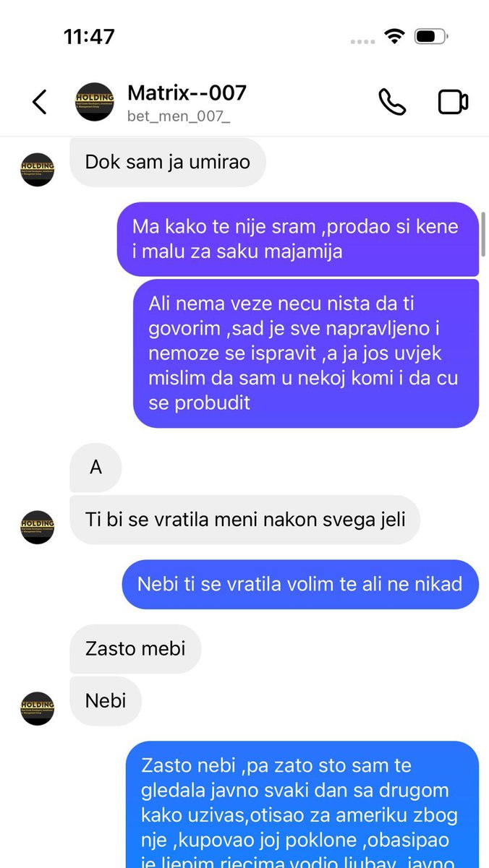This screenshot has width=489, height=868.
Task: Tap the 'Zasto mebi' message bubble
Action: pos(135,649)
